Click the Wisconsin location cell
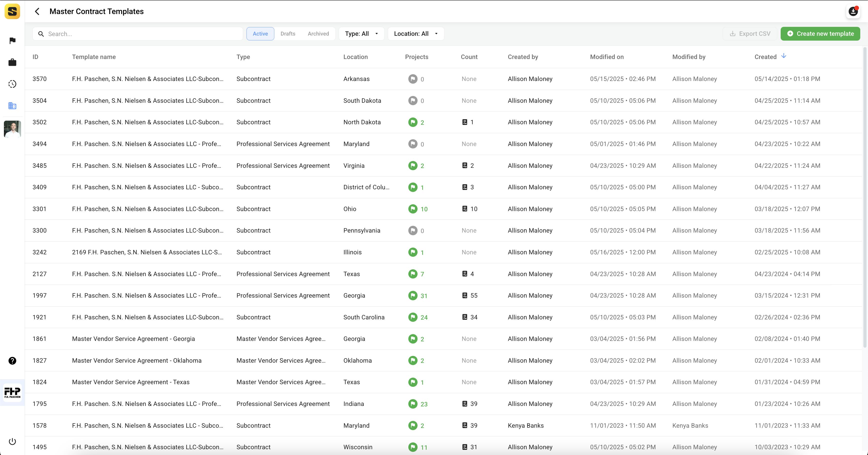This screenshot has height=455, width=868. pyautogui.click(x=358, y=447)
